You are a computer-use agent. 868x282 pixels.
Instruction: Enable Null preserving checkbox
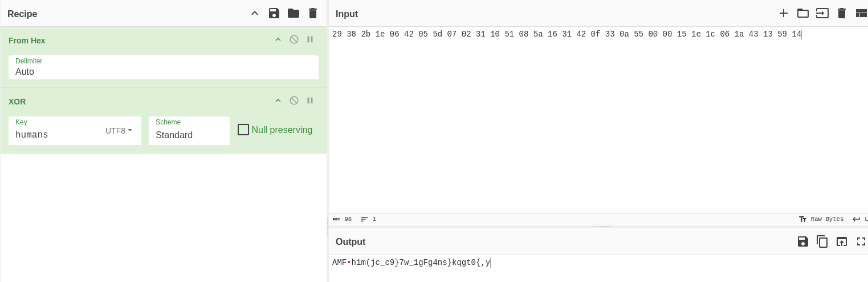(x=243, y=130)
